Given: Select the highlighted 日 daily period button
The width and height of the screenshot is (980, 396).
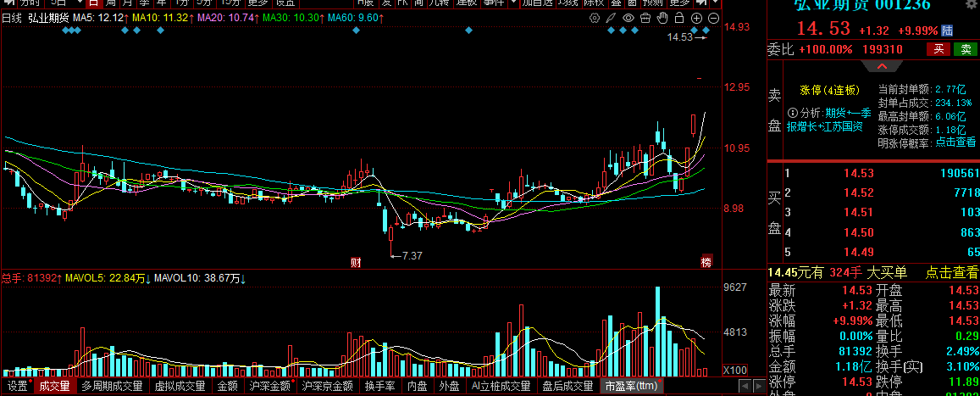Looking at the screenshot, I should tap(92, 3).
